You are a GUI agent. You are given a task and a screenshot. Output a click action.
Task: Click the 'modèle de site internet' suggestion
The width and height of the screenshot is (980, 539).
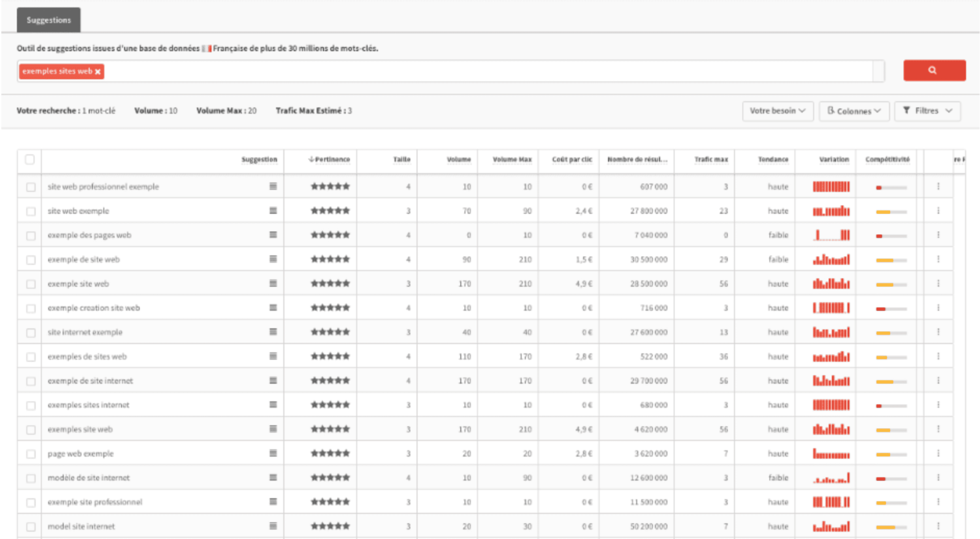click(x=88, y=478)
